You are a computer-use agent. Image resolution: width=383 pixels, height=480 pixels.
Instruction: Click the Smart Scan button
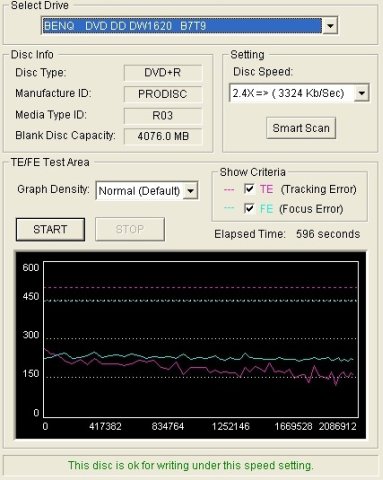pos(301,128)
